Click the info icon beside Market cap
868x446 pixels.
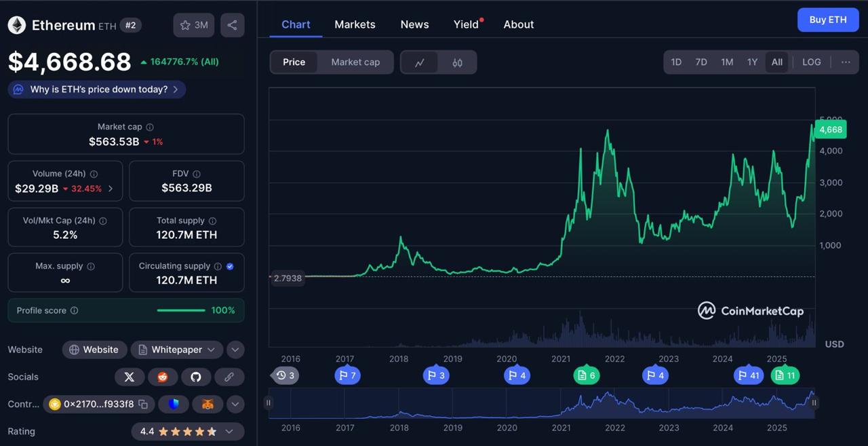coord(150,127)
